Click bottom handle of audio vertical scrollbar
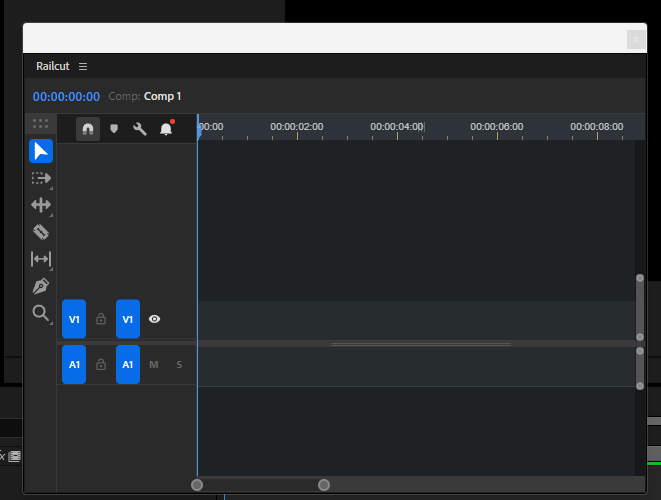This screenshot has height=500, width=661. pos(640,386)
